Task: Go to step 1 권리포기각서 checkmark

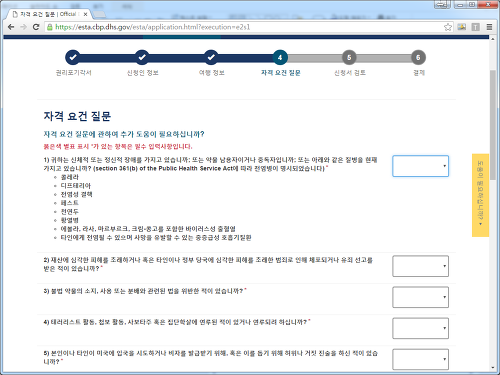Action: tap(73, 57)
